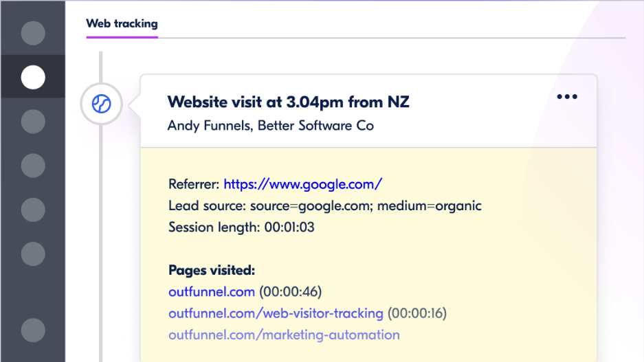Open outfunnel.com/marketing-automation link

click(284, 335)
